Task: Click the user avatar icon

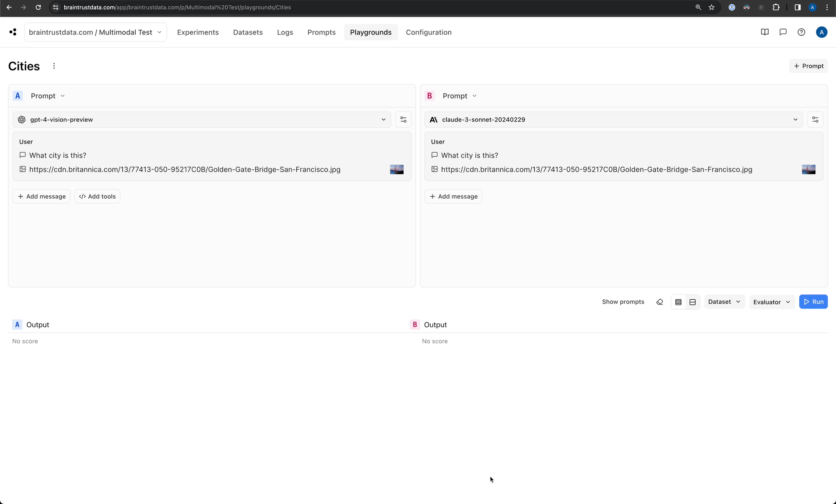Action: (821, 32)
